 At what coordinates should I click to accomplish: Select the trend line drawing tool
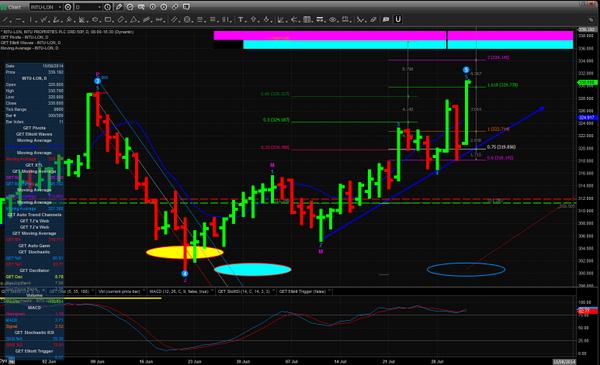click(x=5, y=19)
